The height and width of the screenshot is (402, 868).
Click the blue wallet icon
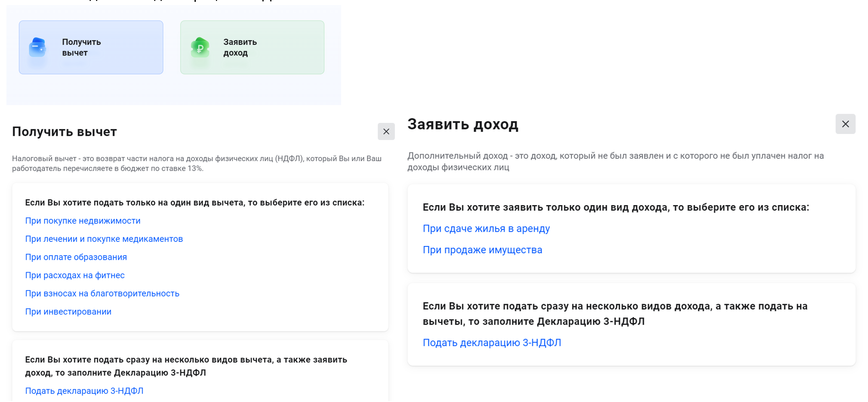tap(38, 47)
